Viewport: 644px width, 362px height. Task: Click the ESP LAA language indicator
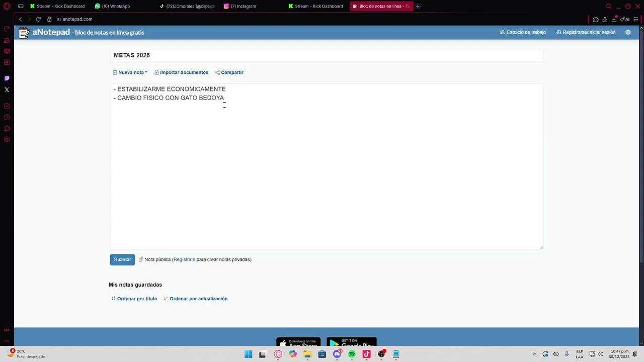(580, 354)
